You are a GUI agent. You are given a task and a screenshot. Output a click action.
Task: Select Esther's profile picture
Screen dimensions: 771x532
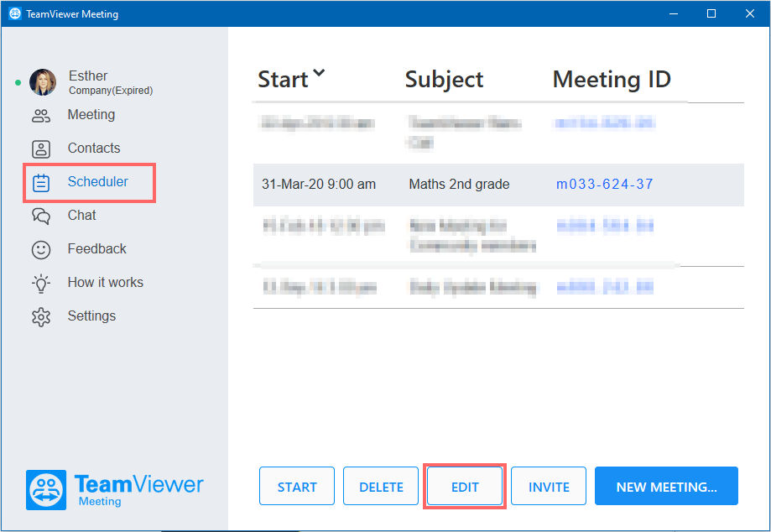tap(43, 82)
